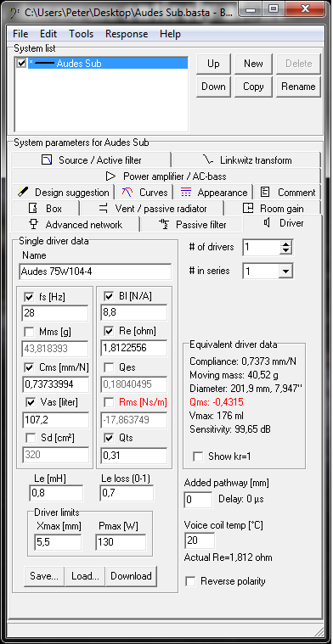Click Load... to load driver data
The height and width of the screenshot is (644, 333).
click(85, 576)
